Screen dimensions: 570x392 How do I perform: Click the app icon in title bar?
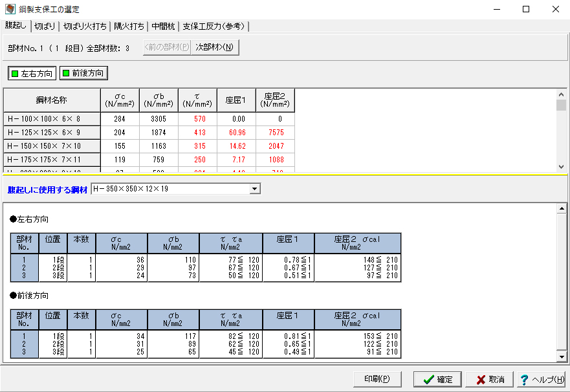tap(10, 9)
